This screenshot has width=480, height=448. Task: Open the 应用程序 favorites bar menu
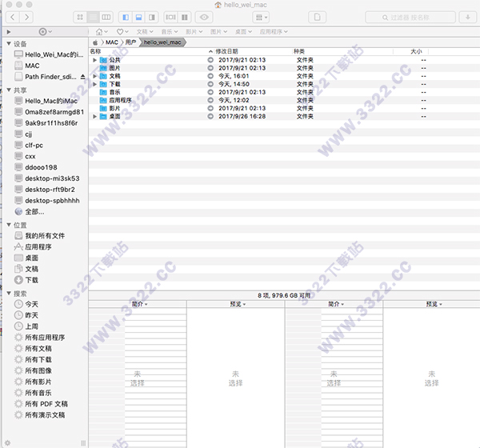[274, 31]
